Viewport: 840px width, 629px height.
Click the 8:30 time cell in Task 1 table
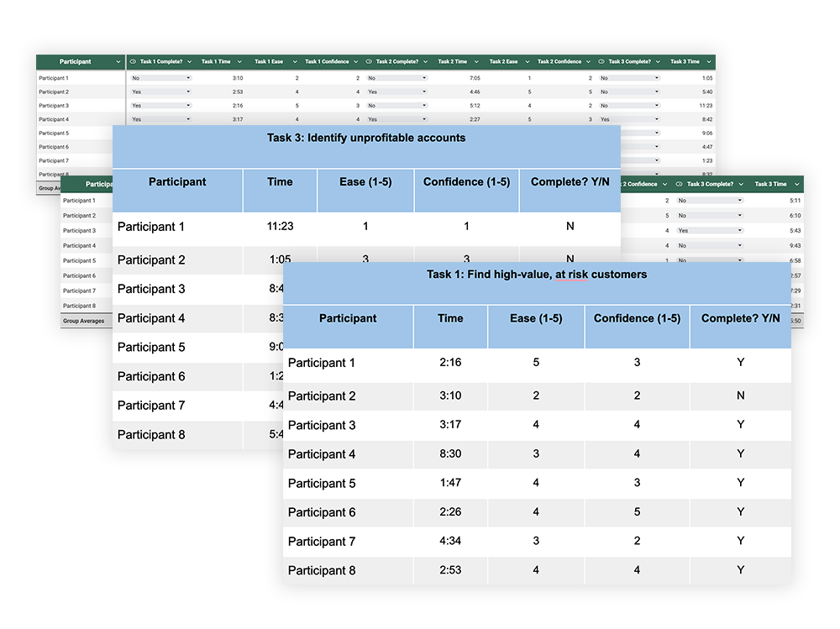click(x=450, y=453)
